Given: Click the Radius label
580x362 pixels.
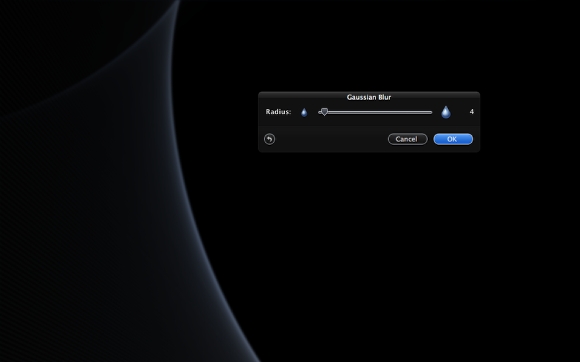Looking at the screenshot, I should pos(278,112).
